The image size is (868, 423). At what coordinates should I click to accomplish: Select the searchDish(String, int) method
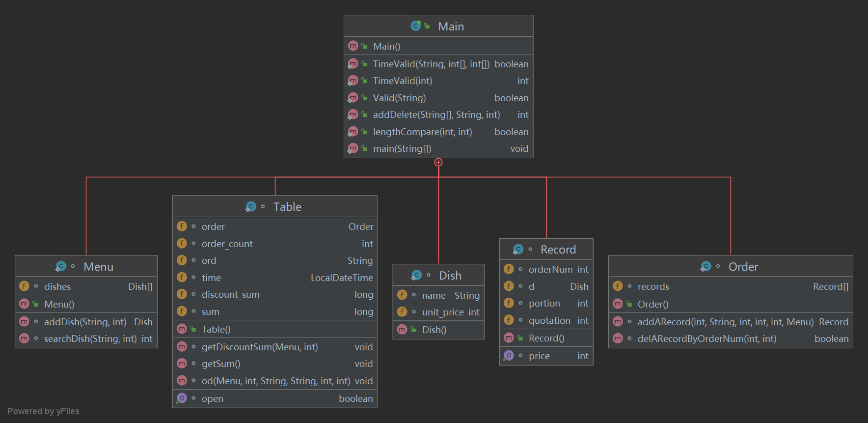(x=86, y=338)
